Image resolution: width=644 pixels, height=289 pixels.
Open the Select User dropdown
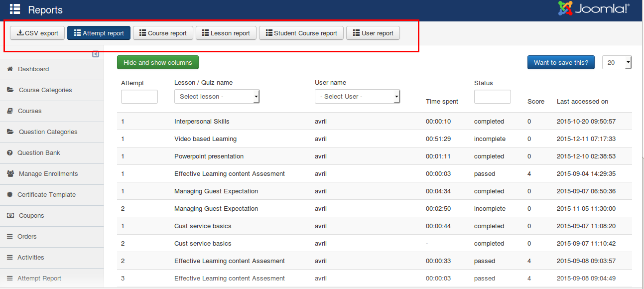click(357, 97)
